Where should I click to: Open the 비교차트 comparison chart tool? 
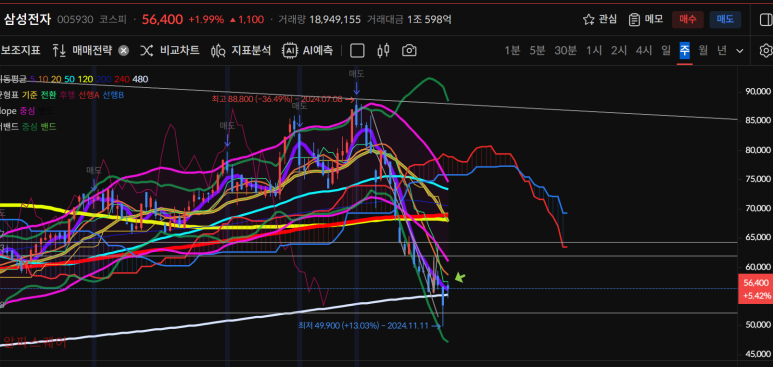[170, 50]
